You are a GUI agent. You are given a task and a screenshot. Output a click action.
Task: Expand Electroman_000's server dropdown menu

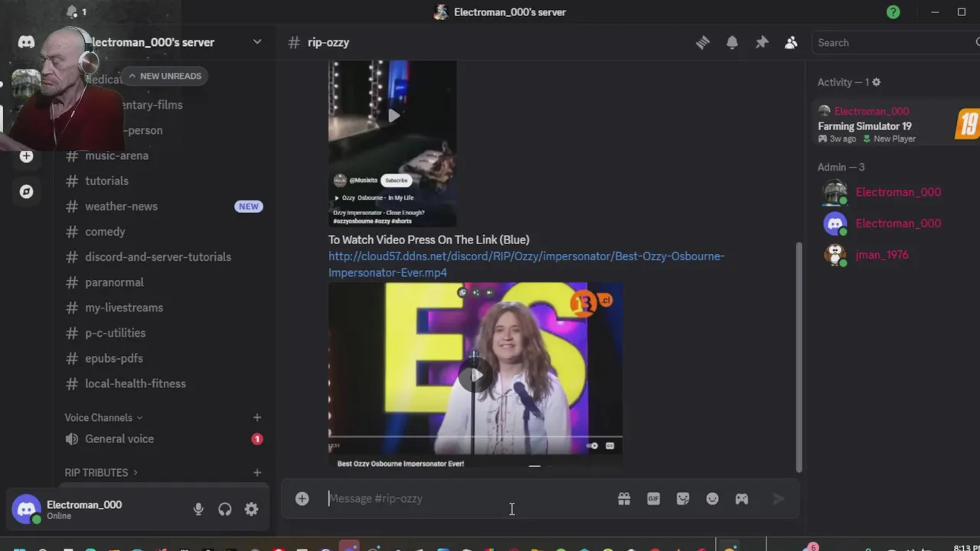tap(257, 42)
